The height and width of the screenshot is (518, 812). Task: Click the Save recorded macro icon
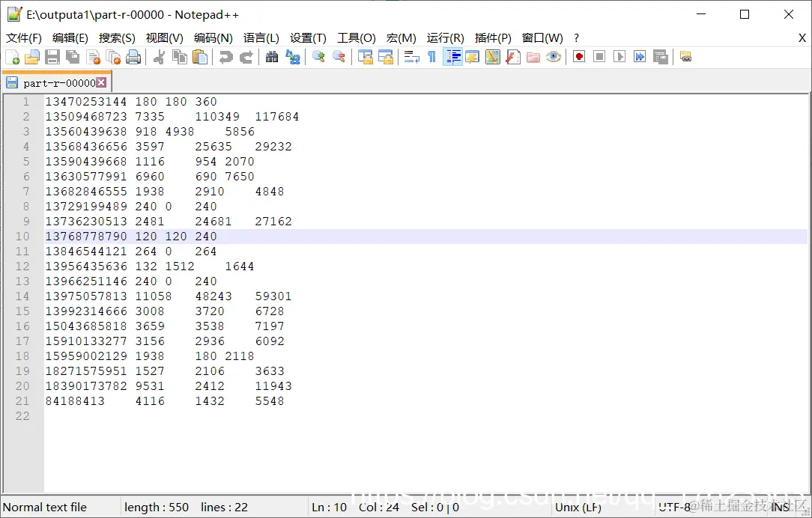tap(660, 57)
